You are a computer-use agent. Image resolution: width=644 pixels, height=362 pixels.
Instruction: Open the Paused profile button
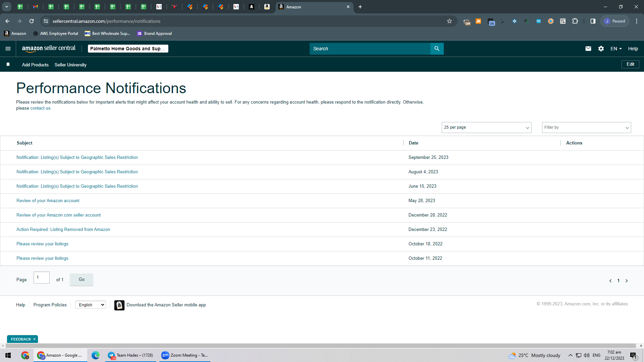[x=614, y=21]
